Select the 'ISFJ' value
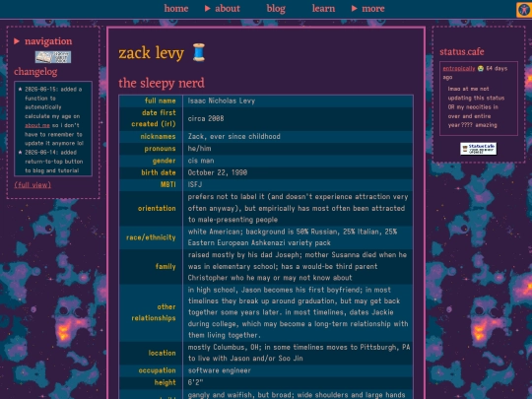532x399 pixels. pyautogui.click(x=195, y=184)
